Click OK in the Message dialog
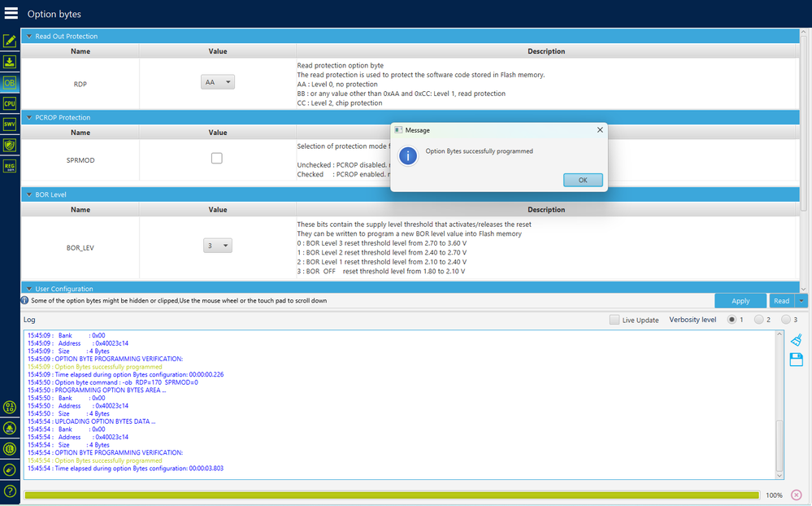 pos(583,180)
